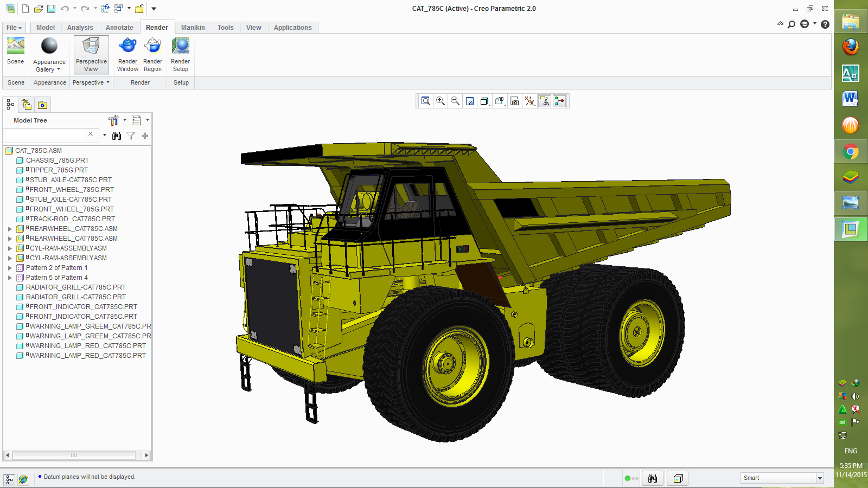868x488 pixels.
Task: Zoom out graphics toolbar
Action: (x=455, y=101)
